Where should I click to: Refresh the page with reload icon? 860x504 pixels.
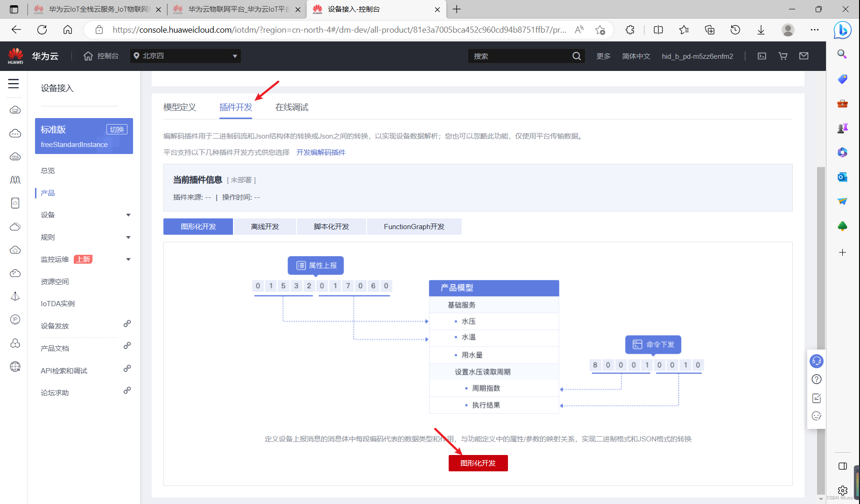point(42,30)
